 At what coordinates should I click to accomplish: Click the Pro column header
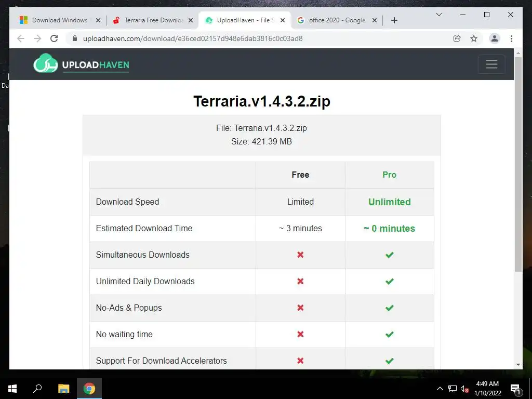(x=390, y=175)
